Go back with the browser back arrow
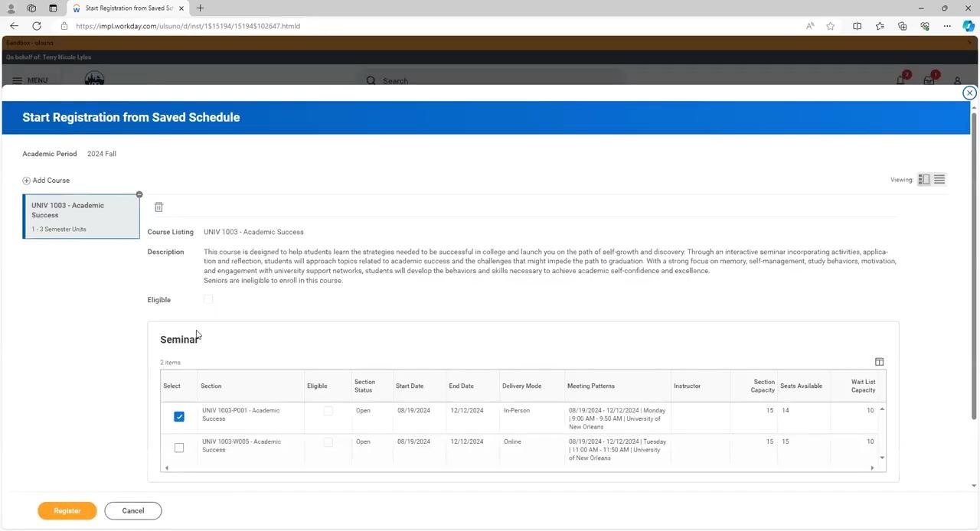Image resolution: width=980 pixels, height=531 pixels. point(14,26)
